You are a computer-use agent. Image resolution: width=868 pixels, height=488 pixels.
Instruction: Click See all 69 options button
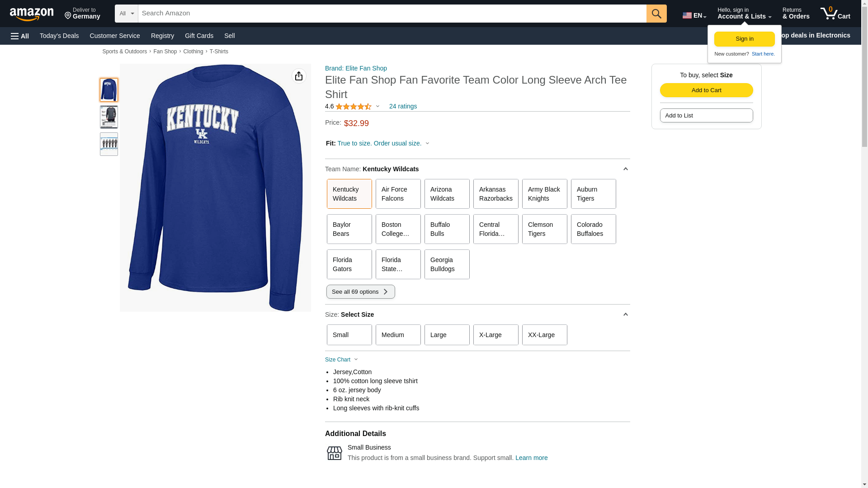[x=360, y=291]
